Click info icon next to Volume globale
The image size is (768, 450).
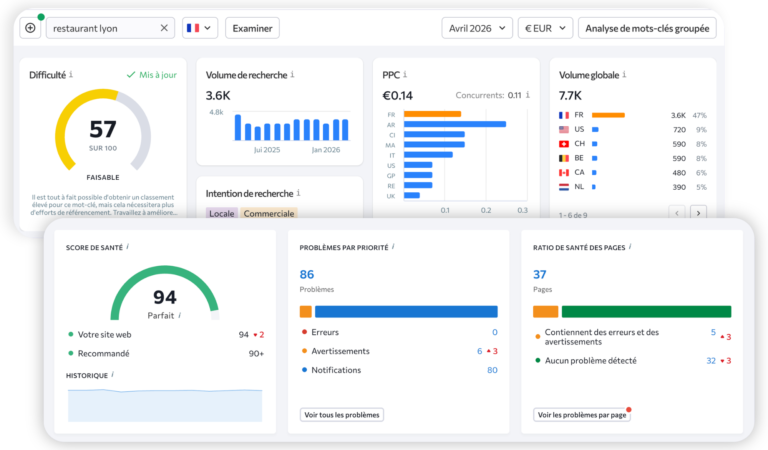[624, 74]
